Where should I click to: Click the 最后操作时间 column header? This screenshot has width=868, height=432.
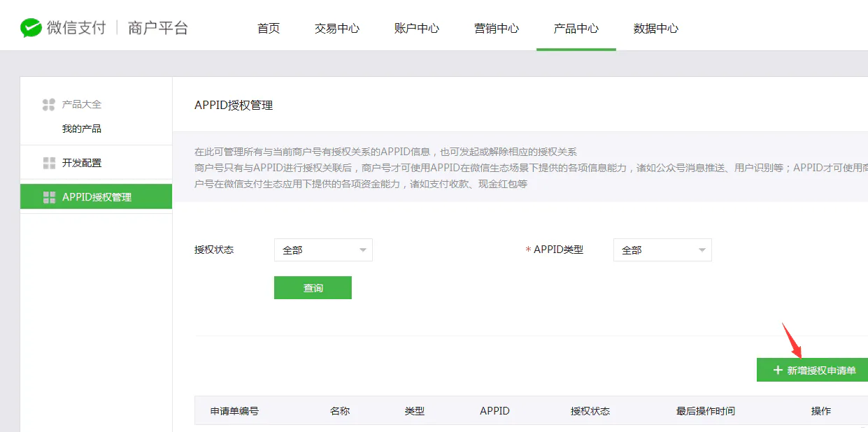click(706, 411)
